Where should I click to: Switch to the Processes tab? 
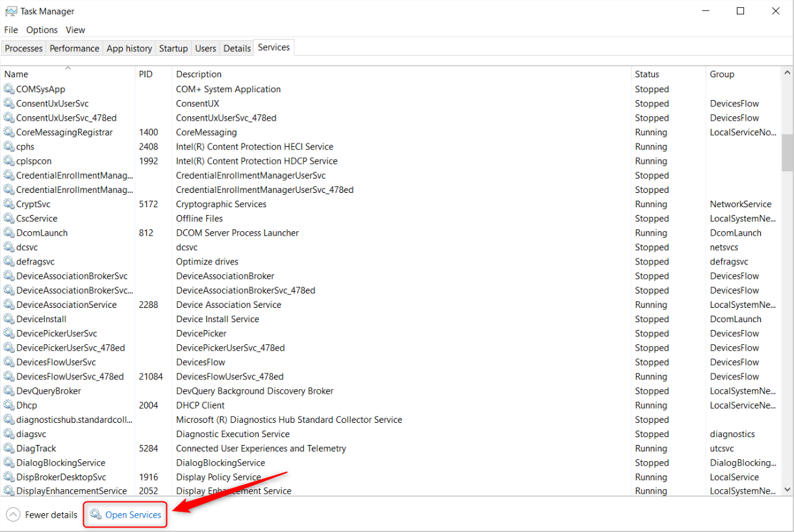[24, 48]
